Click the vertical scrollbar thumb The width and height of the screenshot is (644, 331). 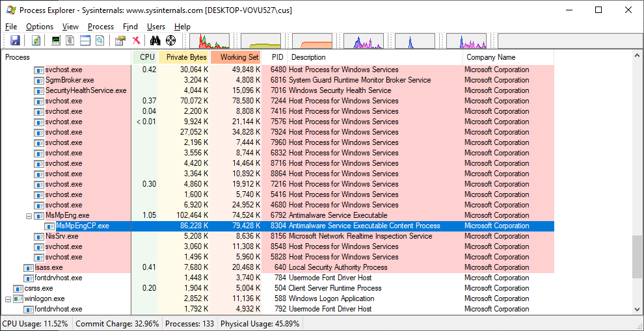click(637, 257)
